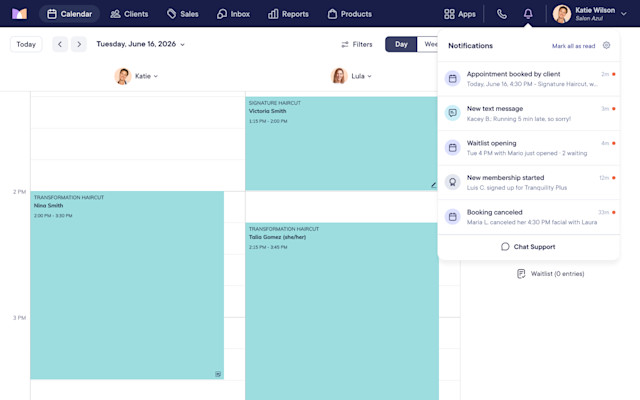Open the Reports tab
Image resolution: width=640 pixels, height=400 pixels.
coord(288,14)
